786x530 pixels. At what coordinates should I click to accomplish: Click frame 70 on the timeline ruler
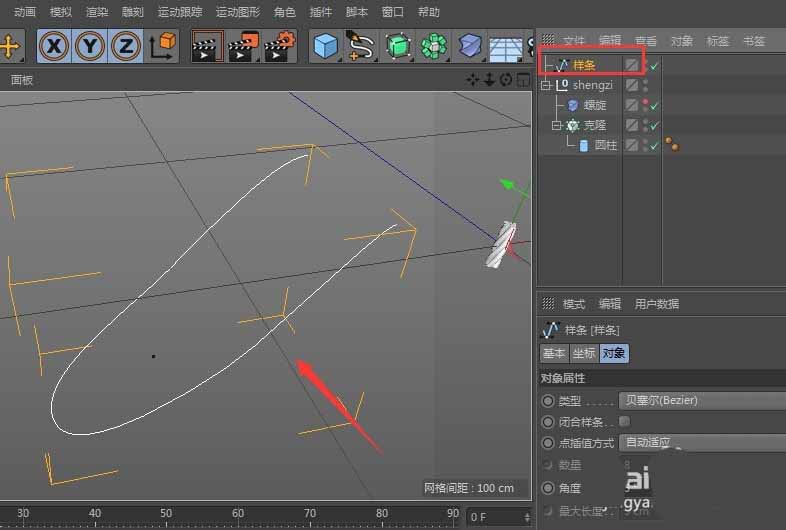pos(310,514)
